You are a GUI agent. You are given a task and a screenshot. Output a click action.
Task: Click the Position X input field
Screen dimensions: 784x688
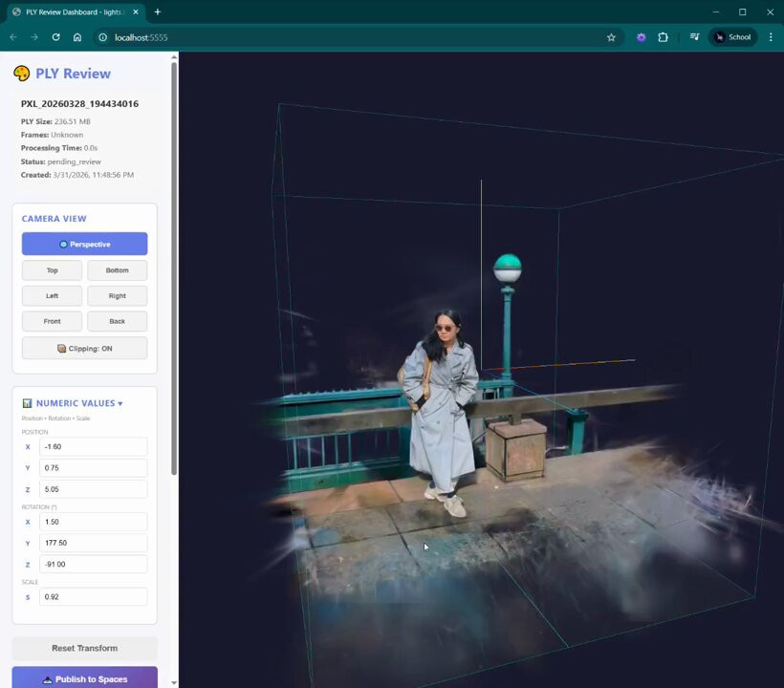93,447
